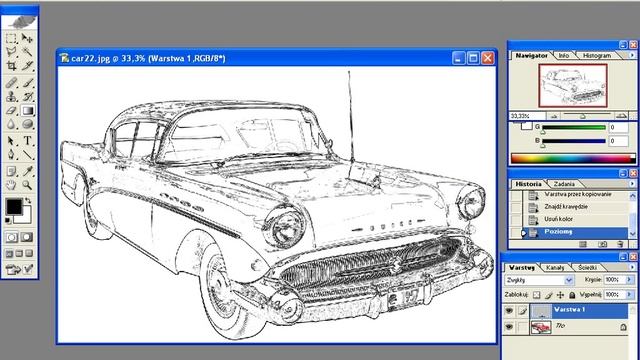Select the Navigator tab

531,56
